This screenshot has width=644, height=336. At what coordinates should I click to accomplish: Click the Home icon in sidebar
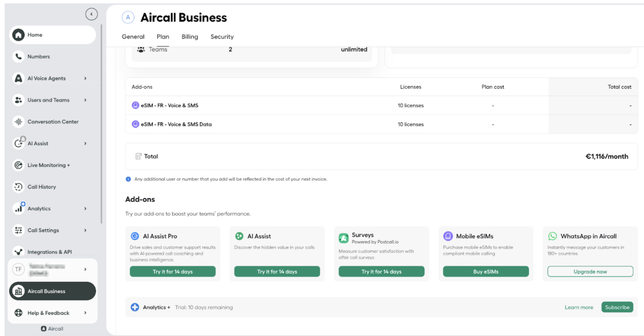[x=18, y=35]
